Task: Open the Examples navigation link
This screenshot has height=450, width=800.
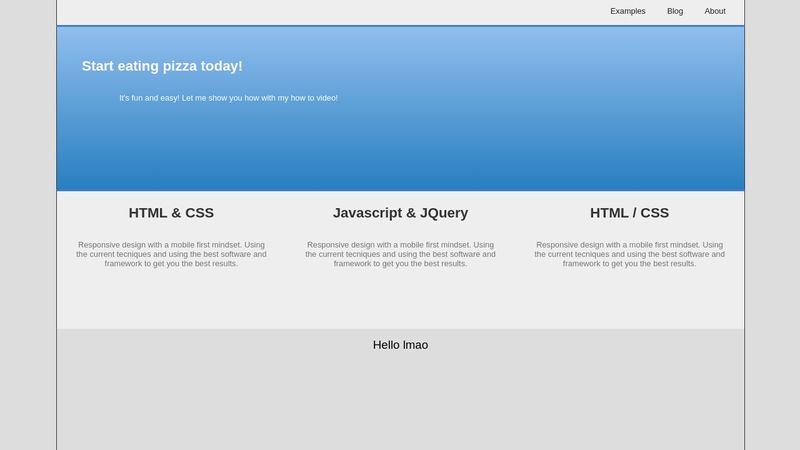Action: coord(628,11)
